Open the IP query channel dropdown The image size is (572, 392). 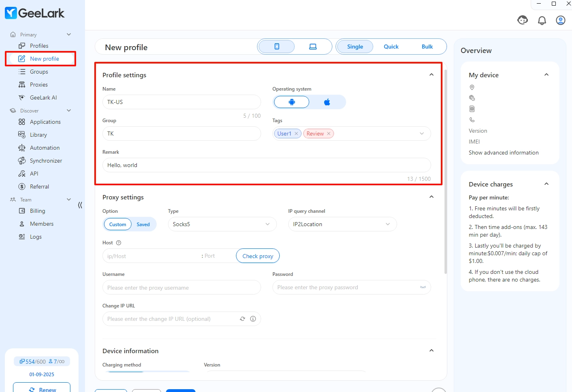pyautogui.click(x=342, y=224)
